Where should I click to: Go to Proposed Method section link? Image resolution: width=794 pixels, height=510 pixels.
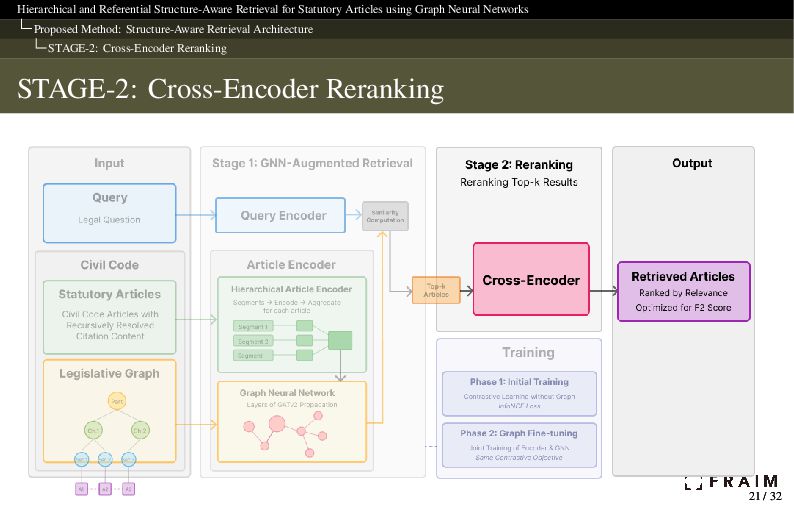(x=173, y=29)
